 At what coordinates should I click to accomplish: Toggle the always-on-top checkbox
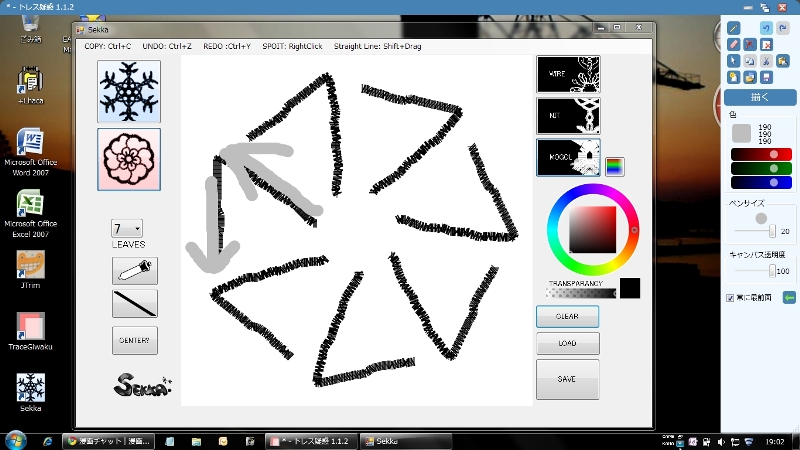tap(730, 297)
